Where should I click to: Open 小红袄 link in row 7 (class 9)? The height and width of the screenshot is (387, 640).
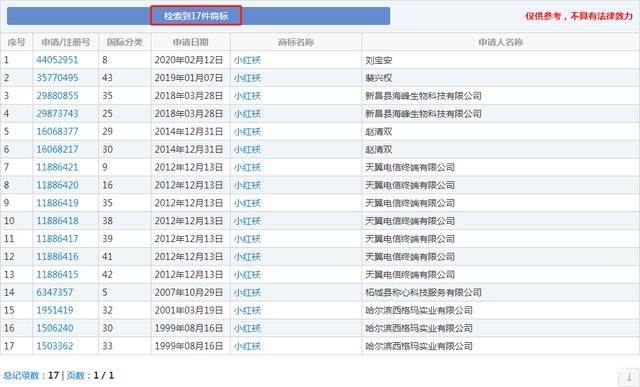click(247, 167)
